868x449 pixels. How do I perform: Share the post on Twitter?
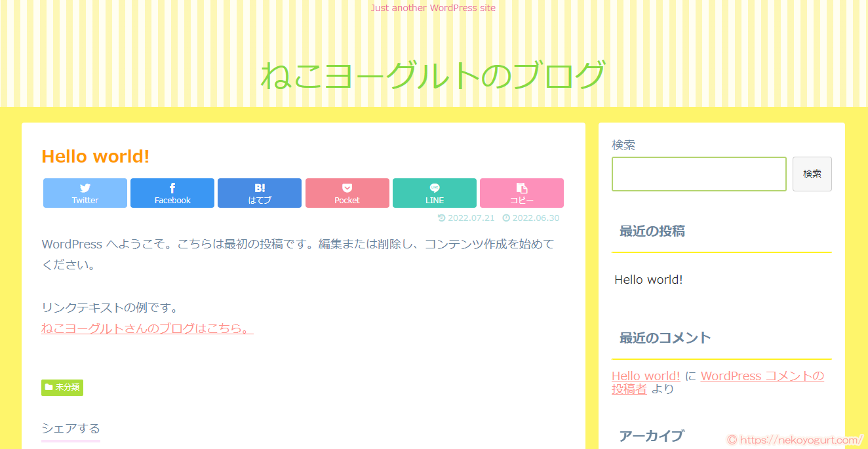pos(85,193)
